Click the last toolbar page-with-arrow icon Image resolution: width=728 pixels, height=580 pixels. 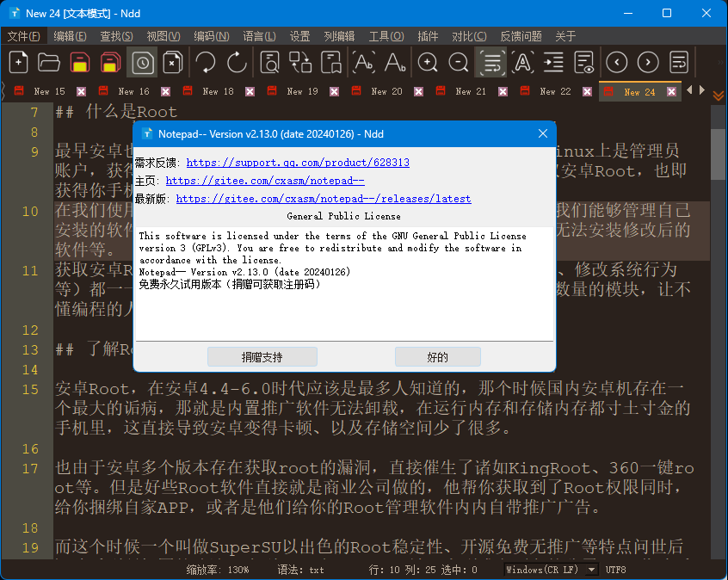click(x=679, y=62)
